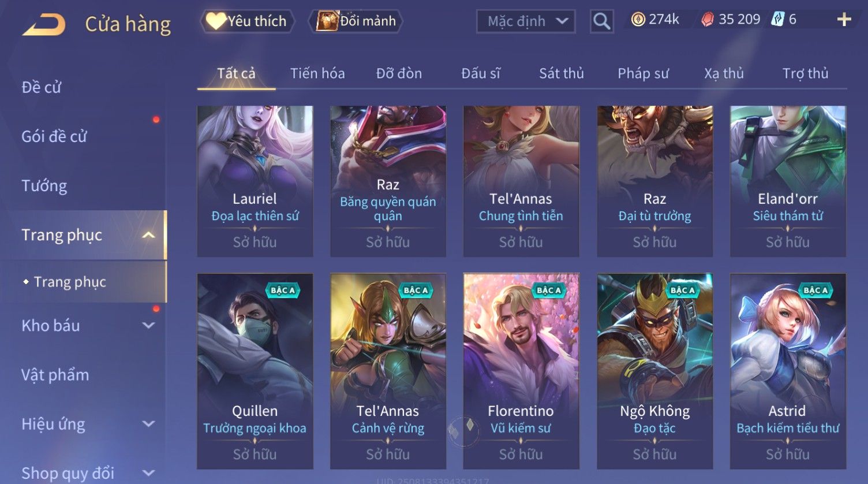Open the Mặc định sort dropdown

pyautogui.click(x=526, y=21)
